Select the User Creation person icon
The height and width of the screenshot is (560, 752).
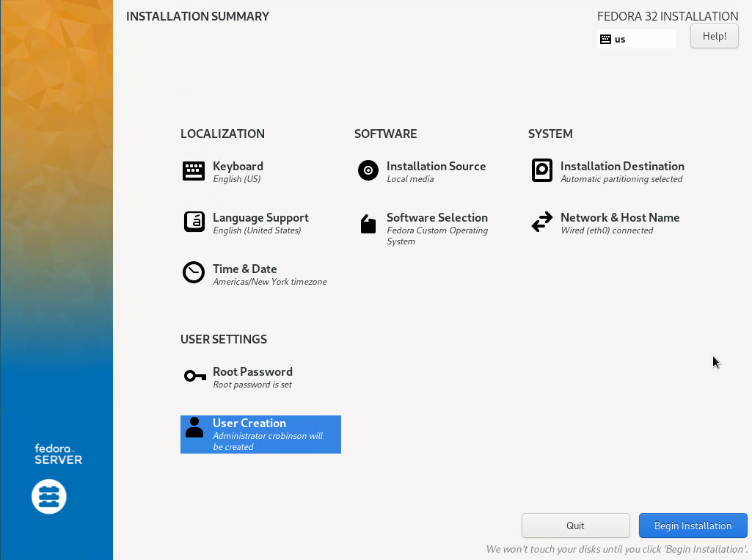pyautogui.click(x=194, y=427)
